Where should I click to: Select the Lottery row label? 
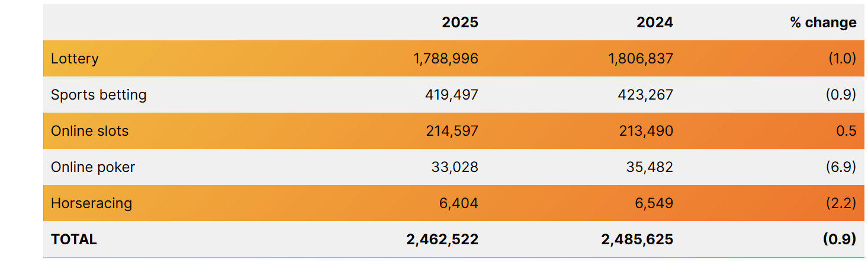(x=75, y=59)
